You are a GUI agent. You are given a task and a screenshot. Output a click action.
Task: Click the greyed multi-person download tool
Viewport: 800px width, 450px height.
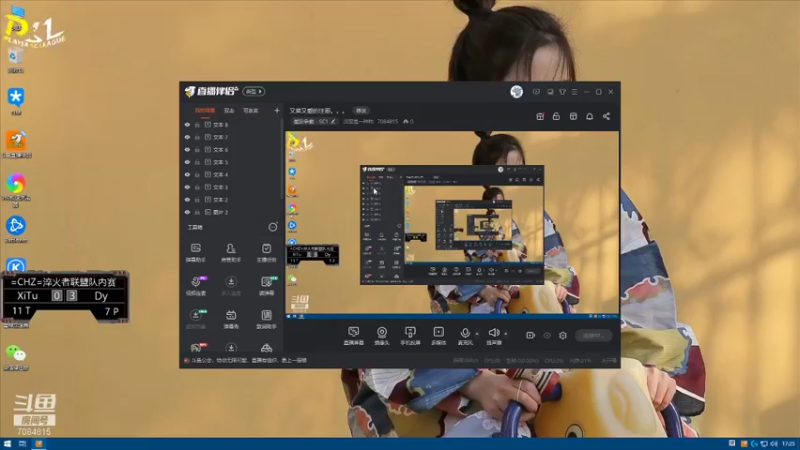[x=231, y=286]
